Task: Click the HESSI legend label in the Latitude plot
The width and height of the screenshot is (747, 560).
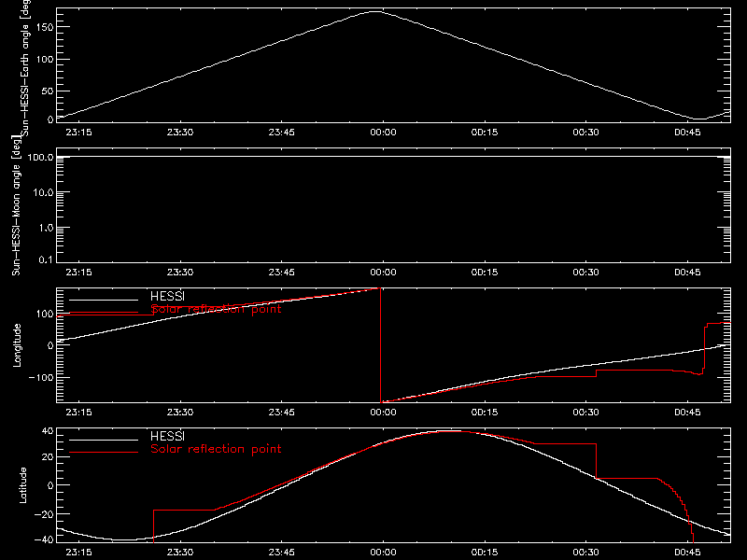Action: (167, 436)
